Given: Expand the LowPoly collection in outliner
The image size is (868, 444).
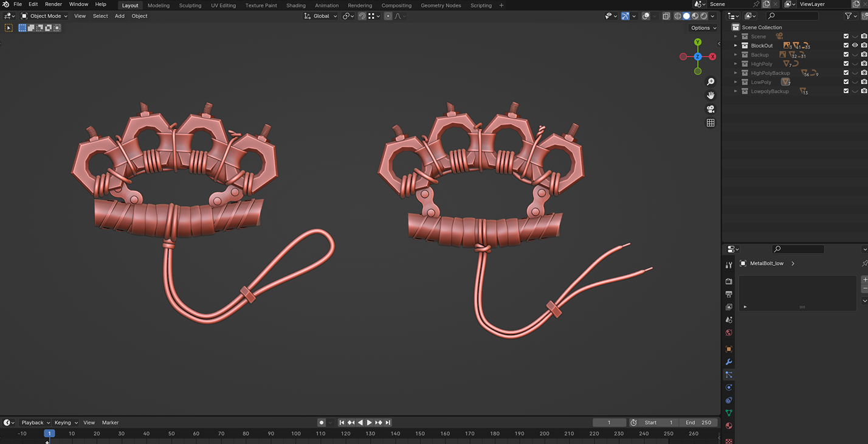Looking at the screenshot, I should pyautogui.click(x=735, y=82).
